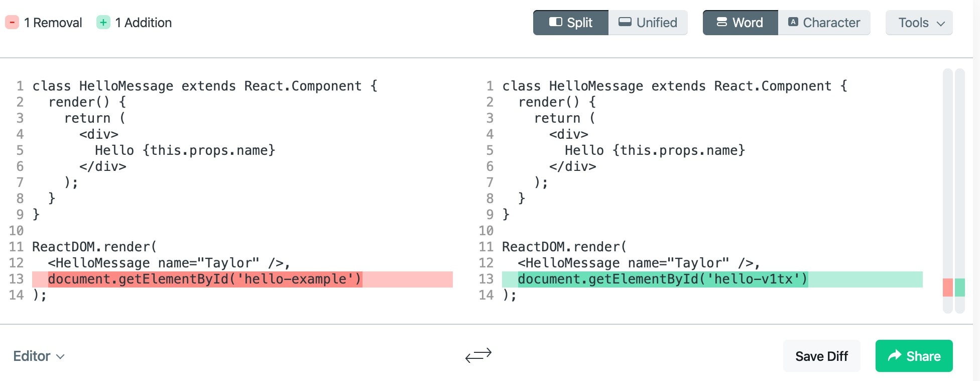Click the red minus removal icon
The width and height of the screenshot is (980, 381).
point(12,23)
